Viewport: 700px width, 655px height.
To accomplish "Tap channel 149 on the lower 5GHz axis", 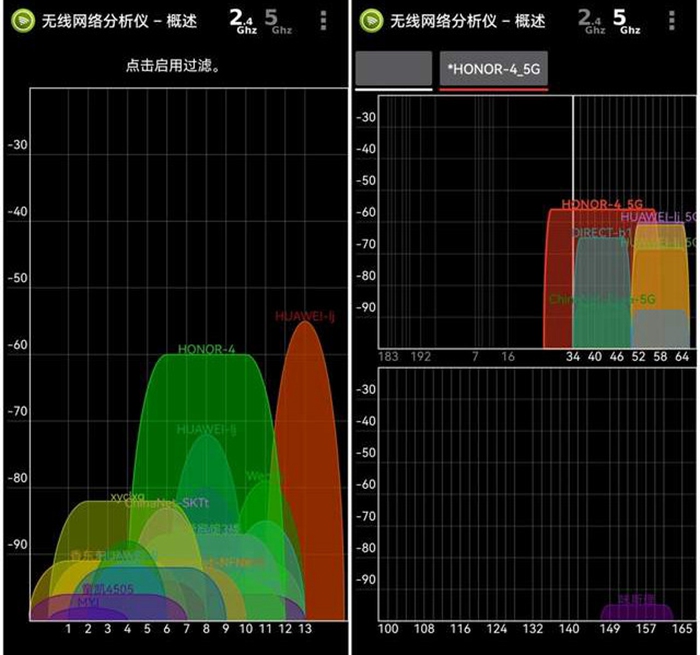I will pyautogui.click(x=609, y=629).
